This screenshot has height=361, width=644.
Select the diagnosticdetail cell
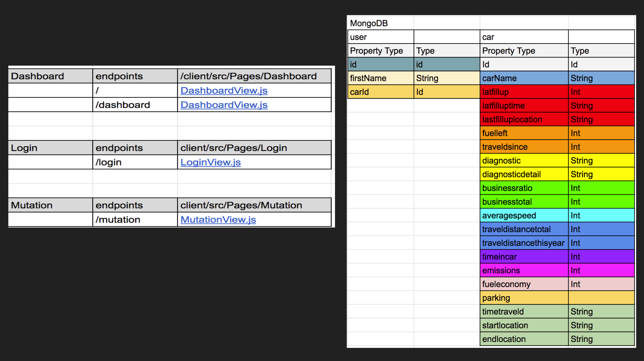tap(524, 174)
